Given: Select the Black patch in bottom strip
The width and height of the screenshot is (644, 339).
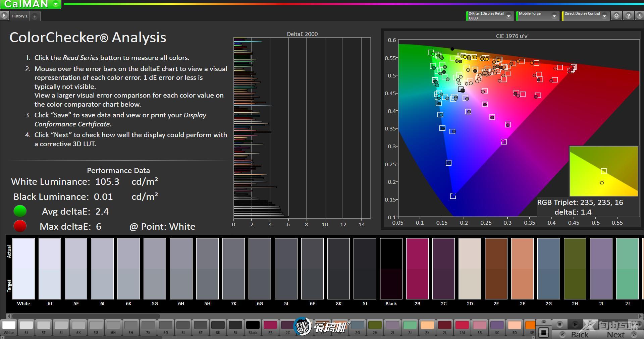Looking at the screenshot, I should (x=253, y=327).
